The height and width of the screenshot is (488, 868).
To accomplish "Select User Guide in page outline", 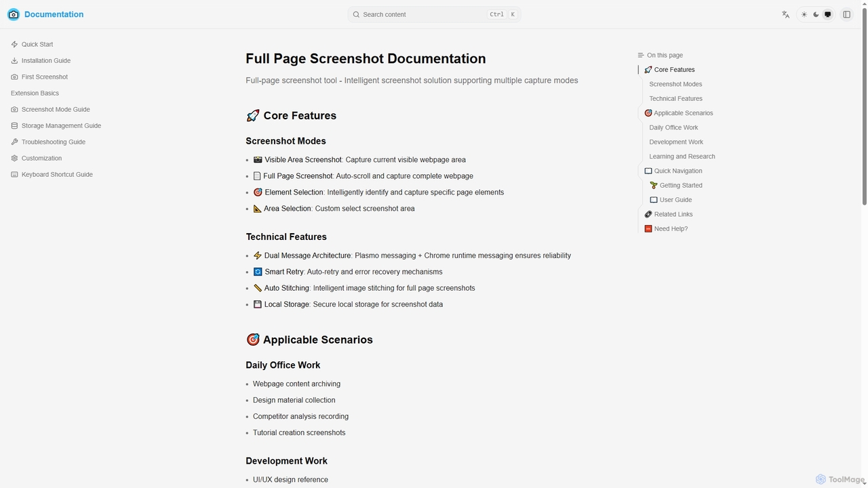I will [671, 200].
